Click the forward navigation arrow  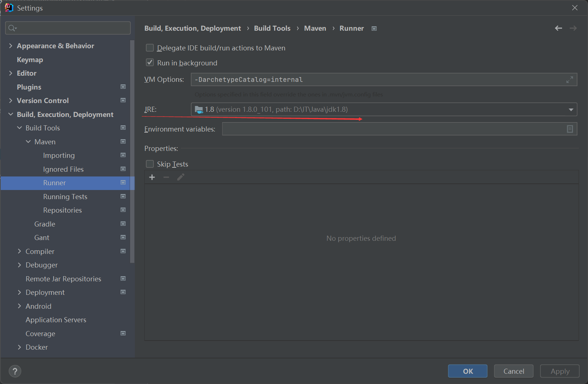tap(573, 28)
